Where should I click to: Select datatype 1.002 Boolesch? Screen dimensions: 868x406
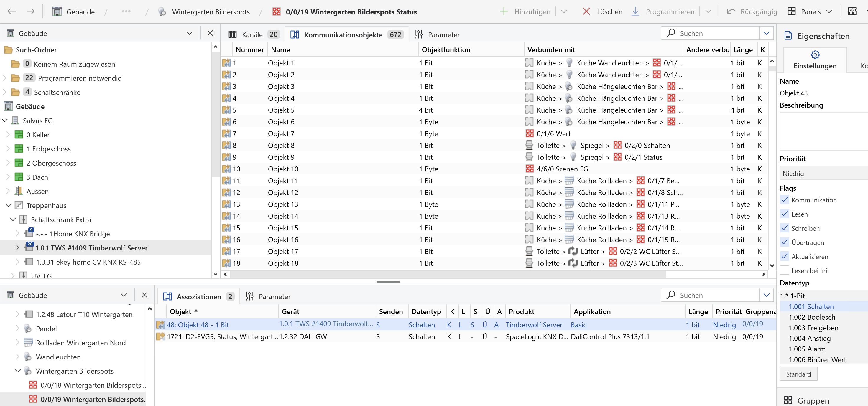(x=812, y=317)
